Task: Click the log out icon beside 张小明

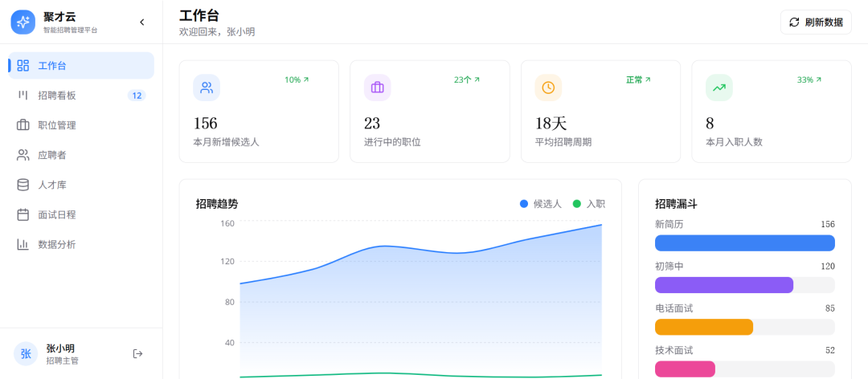Action: pyautogui.click(x=138, y=353)
